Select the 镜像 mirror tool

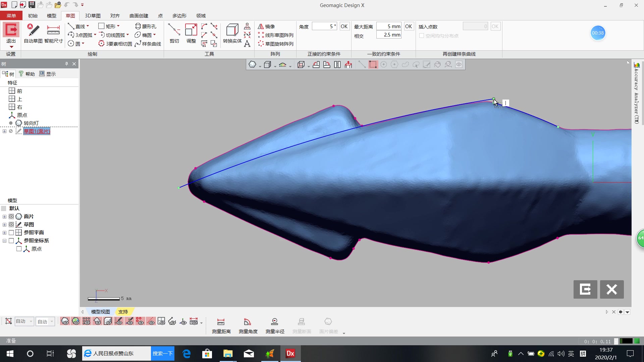point(267,26)
